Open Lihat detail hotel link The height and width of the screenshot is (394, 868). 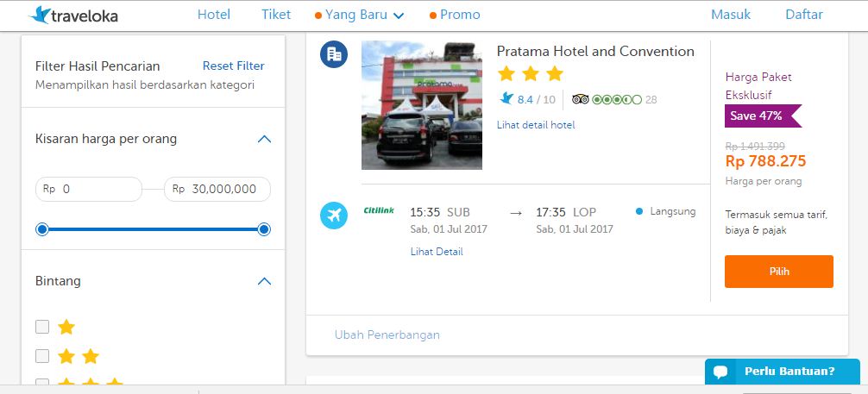pyautogui.click(x=536, y=125)
